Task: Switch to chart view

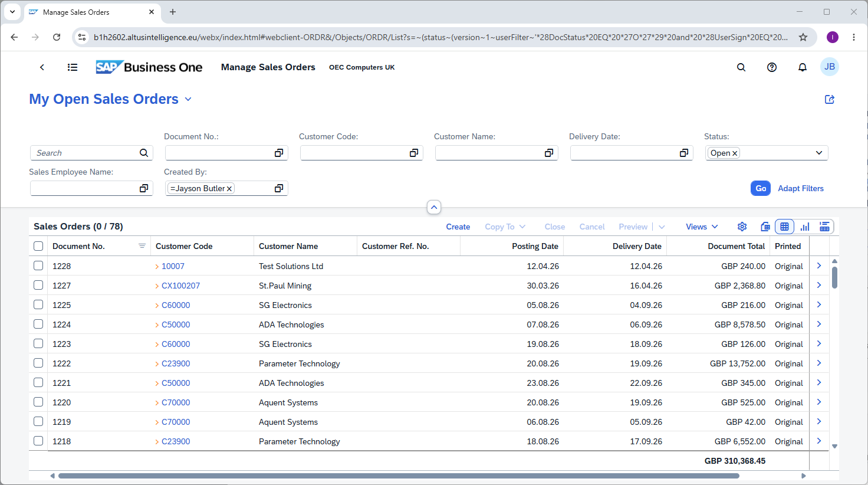Action: pos(805,227)
